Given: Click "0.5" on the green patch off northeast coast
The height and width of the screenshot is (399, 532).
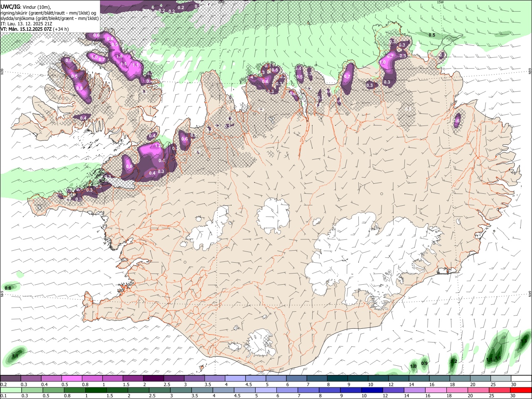Looking at the screenshot, I should (x=432, y=35).
